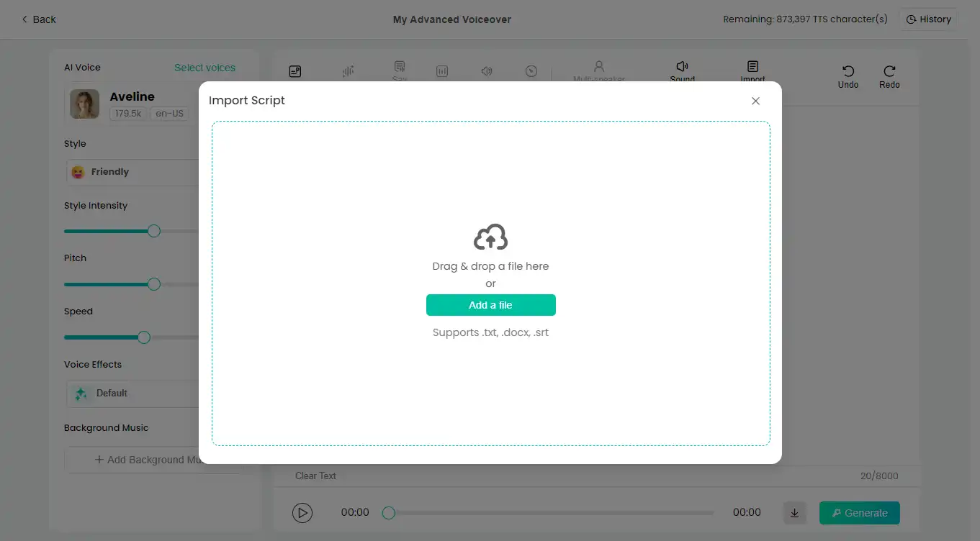The width and height of the screenshot is (980, 541).
Task: Click the speaker volume toolbar icon
Action: click(x=487, y=71)
